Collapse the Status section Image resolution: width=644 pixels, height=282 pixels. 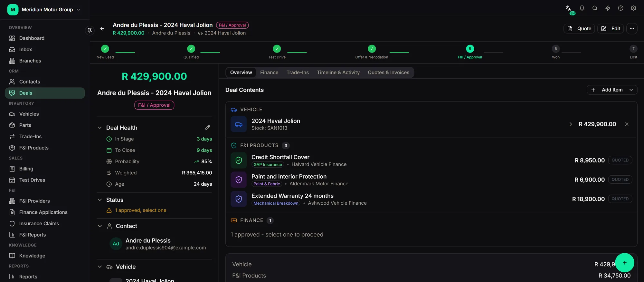100,200
